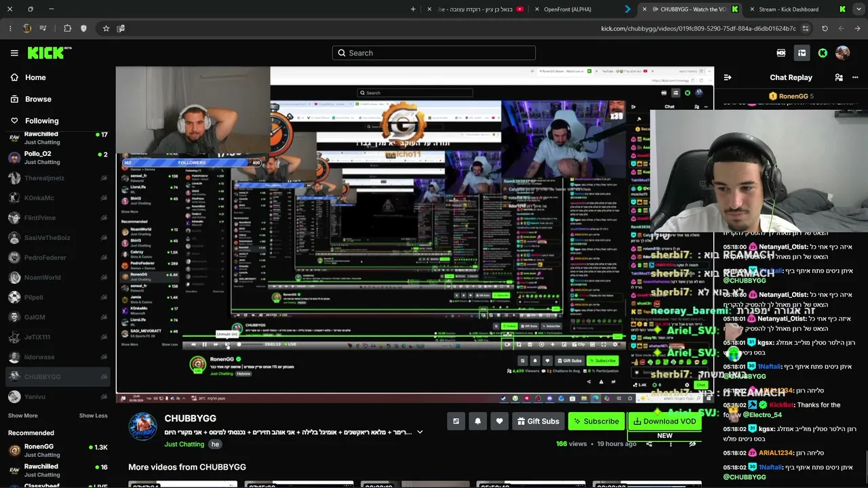Open FlintPrime channel from sidebar

[x=58, y=218]
